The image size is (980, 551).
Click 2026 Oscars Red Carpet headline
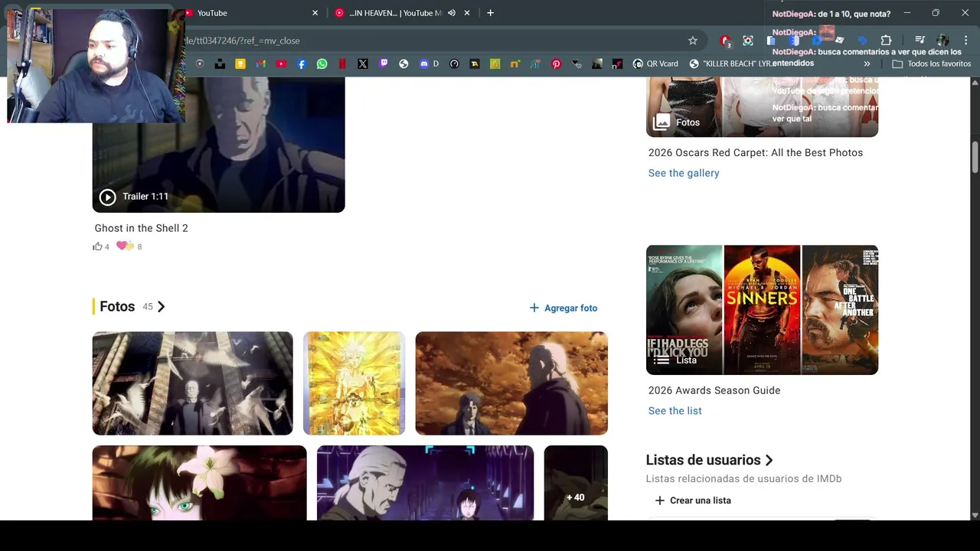coord(756,152)
